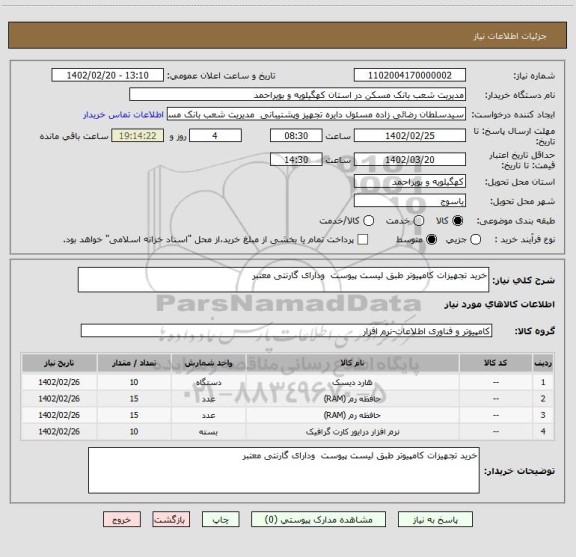
Task: Click the نام کالا column header
Action: [352, 363]
